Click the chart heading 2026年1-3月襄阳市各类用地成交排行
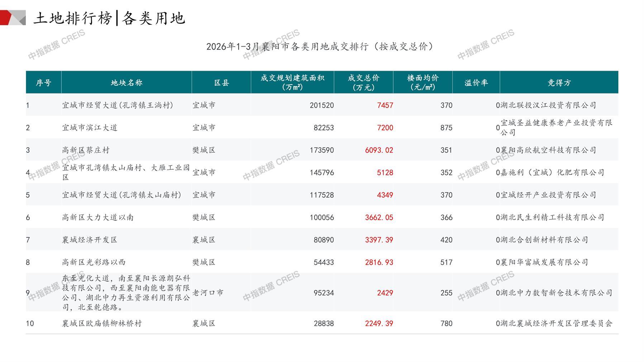This screenshot has width=644, height=362. [x=320, y=47]
